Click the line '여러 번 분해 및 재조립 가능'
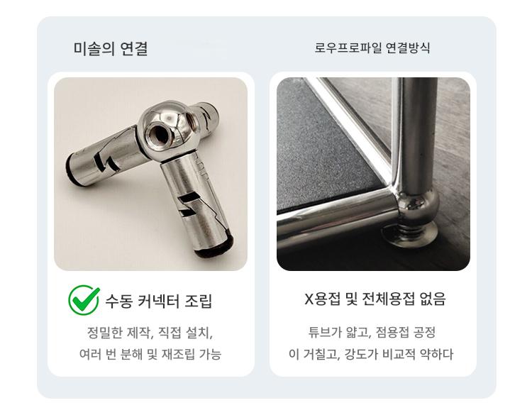This screenshot has height=415, width=532. 150,354
